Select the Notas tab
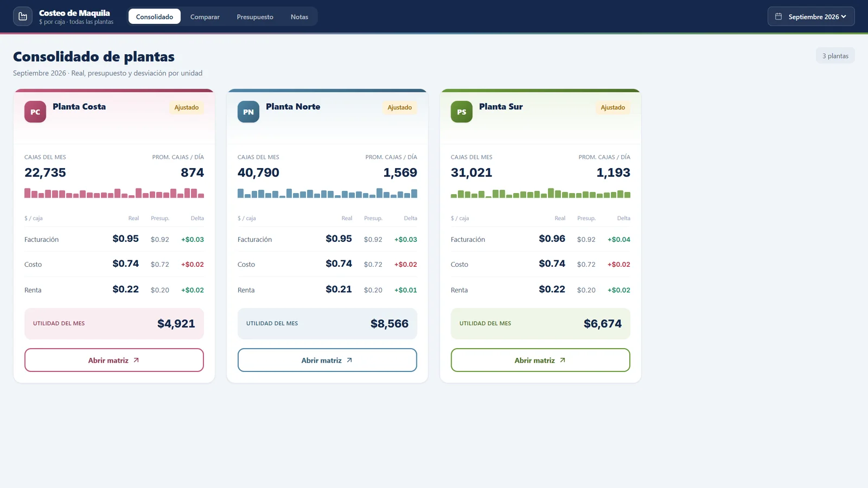The width and height of the screenshot is (868, 488). coord(299,17)
